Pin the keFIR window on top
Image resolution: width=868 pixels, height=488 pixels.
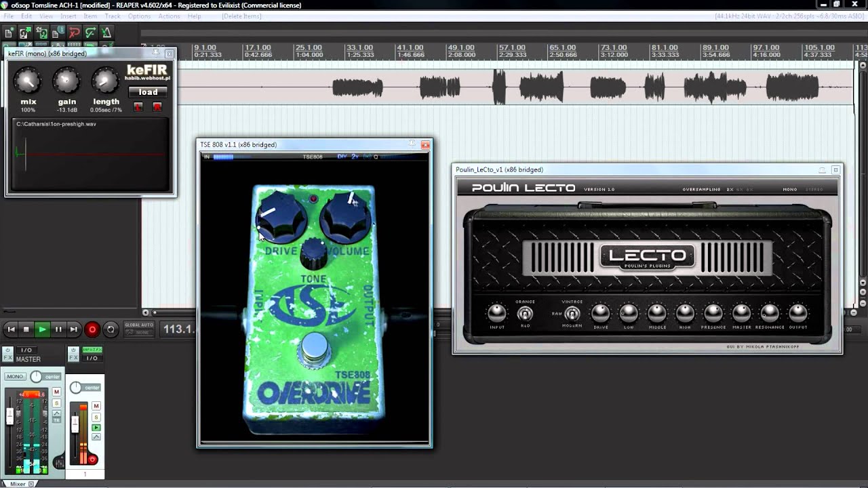(156, 53)
